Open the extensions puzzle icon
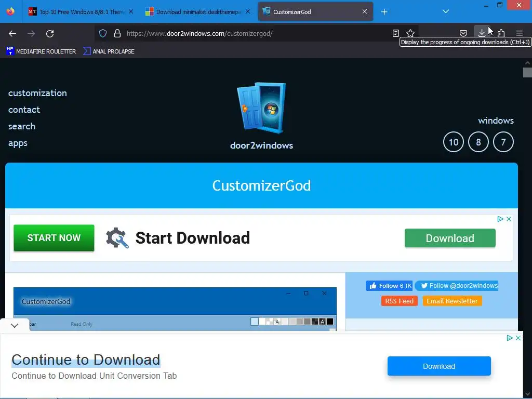This screenshot has width=532, height=399. tap(501, 33)
